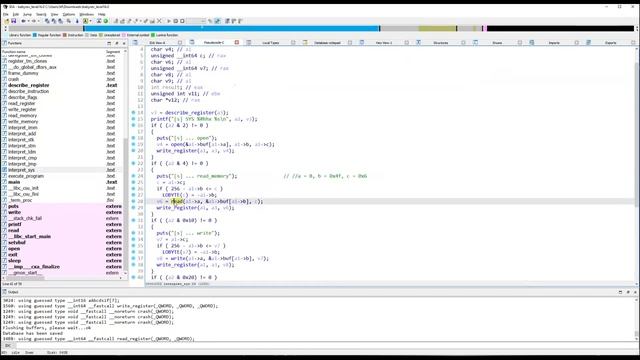
Task: Click the function icon beside main
Action: pyautogui.click(x=4, y=182)
